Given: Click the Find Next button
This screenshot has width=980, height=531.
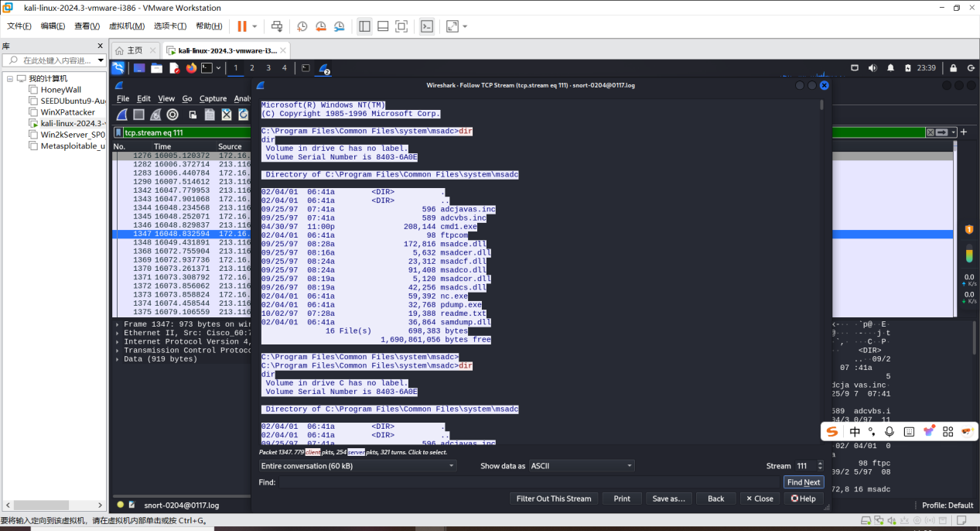Looking at the screenshot, I should coord(804,482).
